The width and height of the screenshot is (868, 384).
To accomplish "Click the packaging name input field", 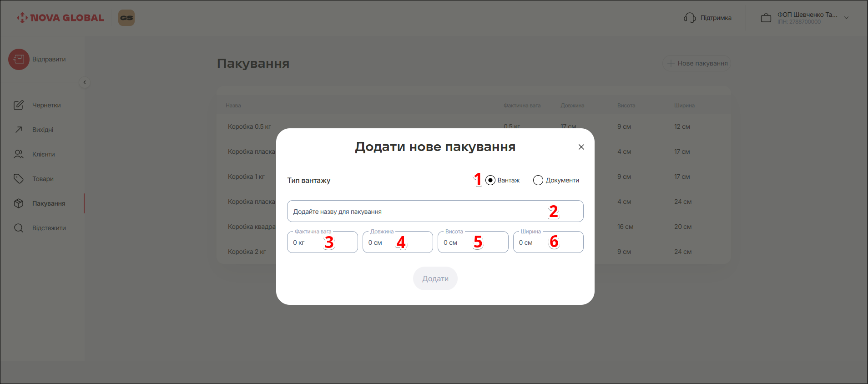I will [419, 212].
